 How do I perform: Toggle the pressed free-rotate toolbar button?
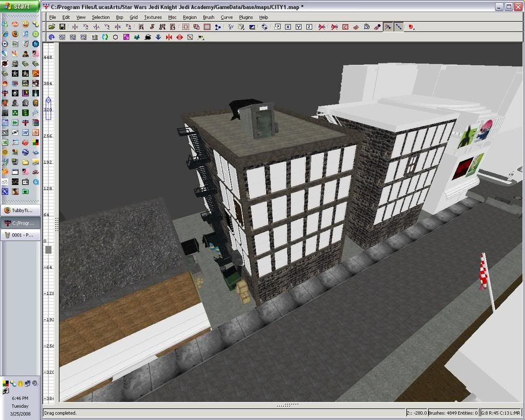pos(388,27)
